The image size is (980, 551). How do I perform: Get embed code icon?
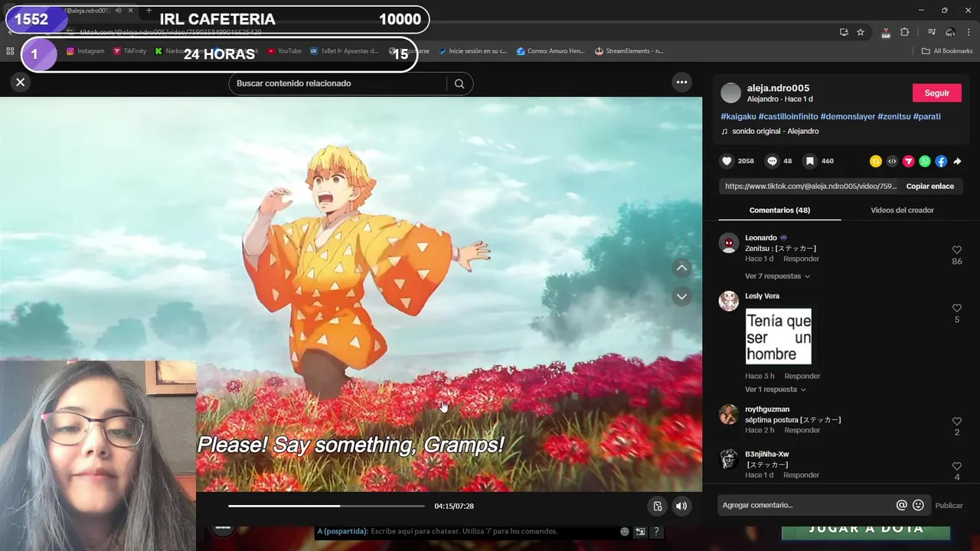(x=892, y=161)
